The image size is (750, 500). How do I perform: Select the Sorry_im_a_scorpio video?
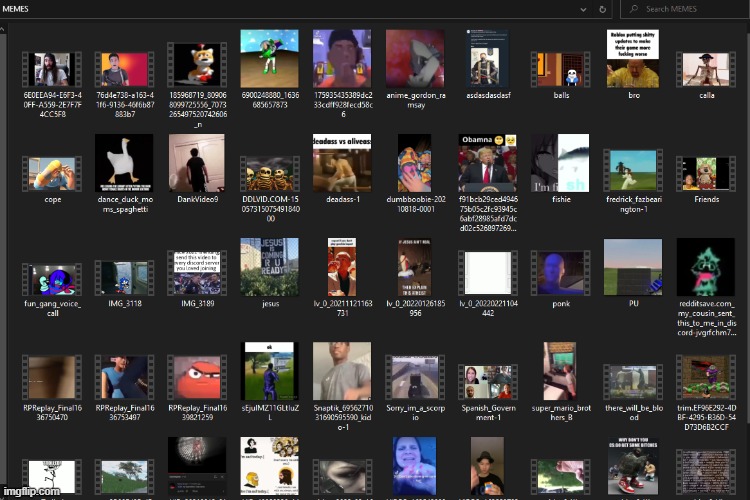point(414,371)
